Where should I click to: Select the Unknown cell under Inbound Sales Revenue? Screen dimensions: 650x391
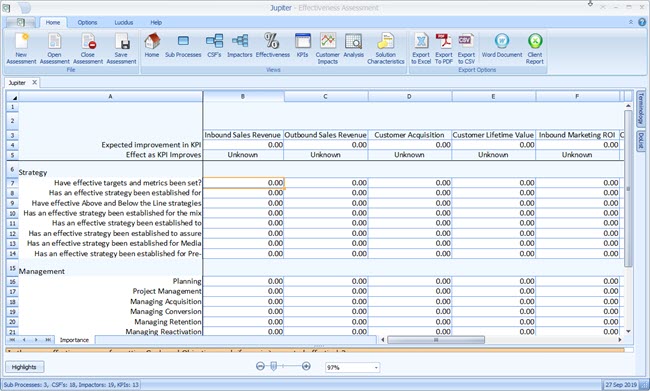pos(243,155)
